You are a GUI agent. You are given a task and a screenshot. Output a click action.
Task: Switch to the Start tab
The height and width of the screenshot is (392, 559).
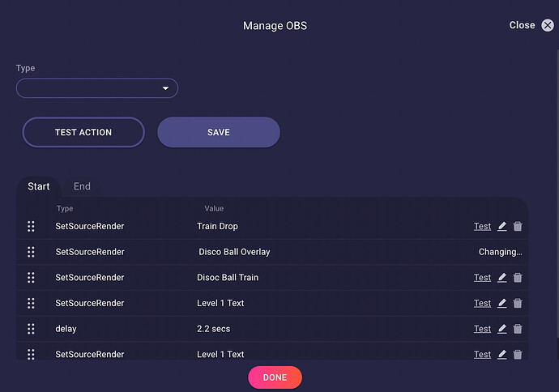(39, 186)
